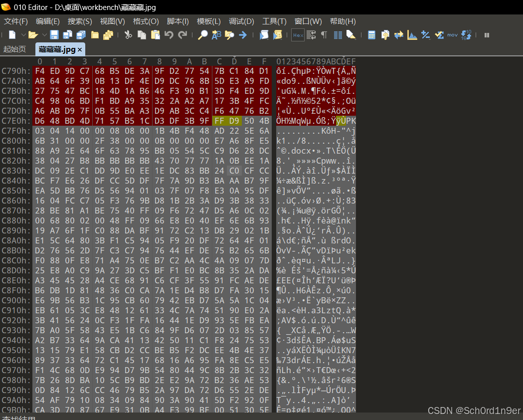Click the Hex Operations plus-minus icon
This screenshot has height=420, width=523.
[426, 35]
